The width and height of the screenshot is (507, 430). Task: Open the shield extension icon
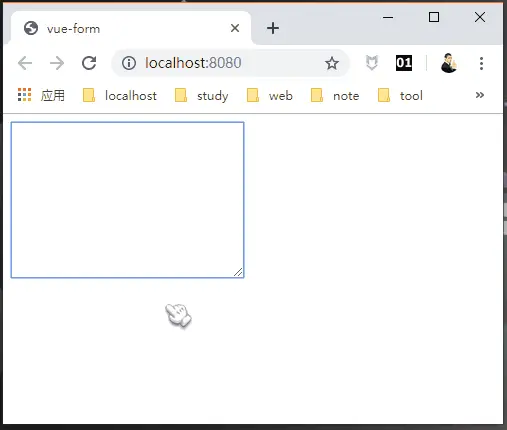tap(372, 63)
